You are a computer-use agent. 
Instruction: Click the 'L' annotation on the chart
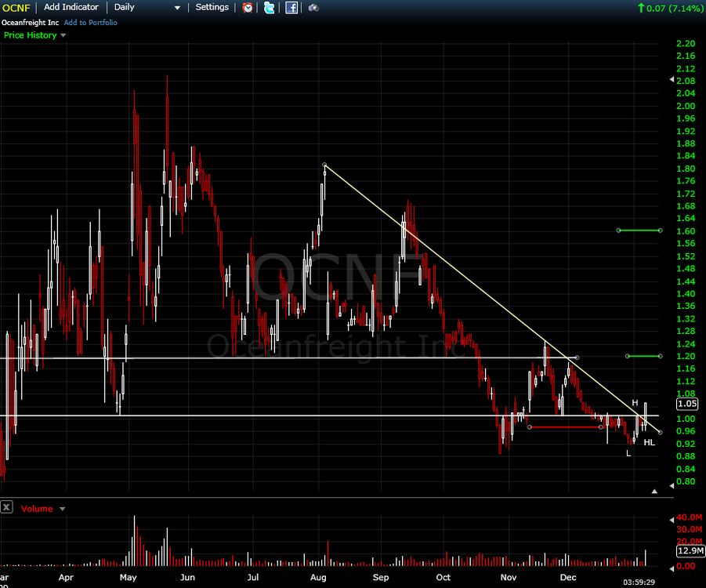point(628,453)
